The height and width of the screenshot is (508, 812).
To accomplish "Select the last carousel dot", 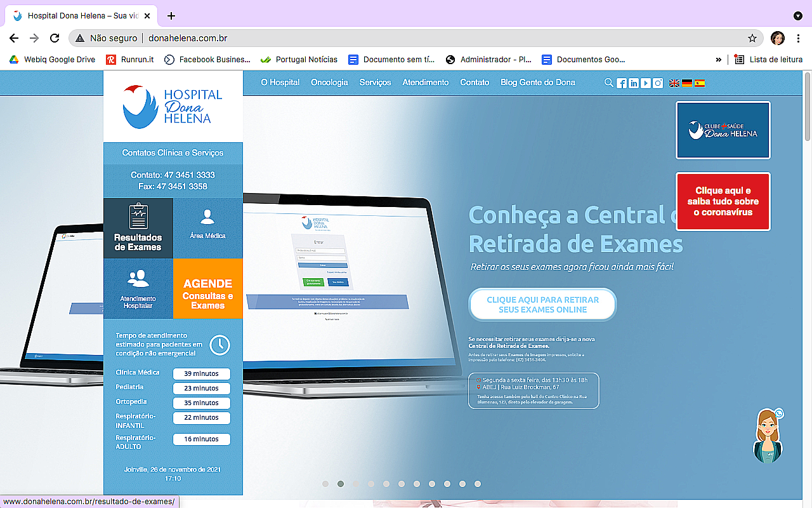I will pyautogui.click(x=478, y=484).
